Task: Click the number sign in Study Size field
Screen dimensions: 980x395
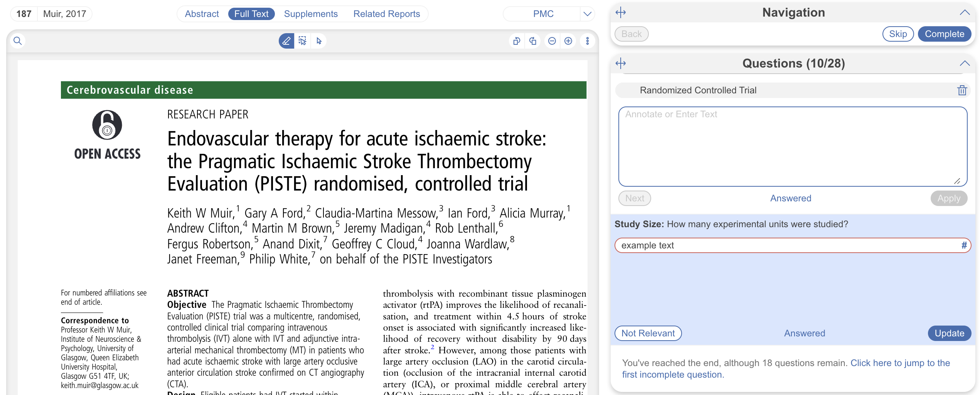Action: pyautogui.click(x=964, y=245)
